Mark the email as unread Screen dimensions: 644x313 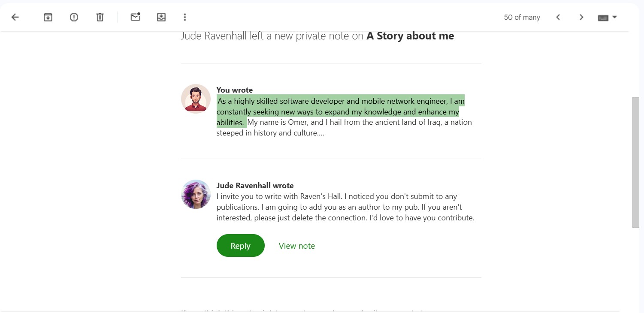pos(135,17)
